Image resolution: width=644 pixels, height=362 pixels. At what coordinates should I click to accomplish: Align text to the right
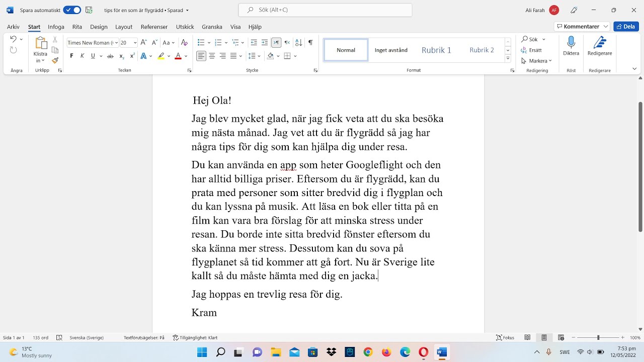(x=222, y=56)
